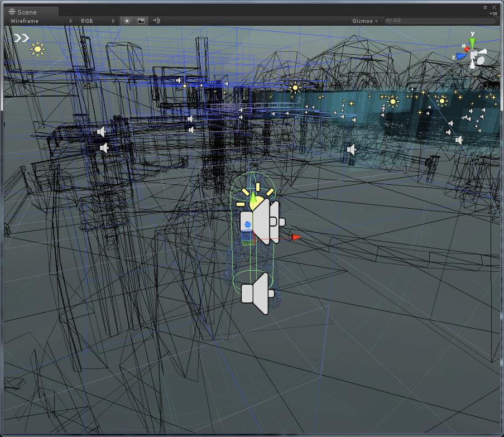Click the double chevron arrows icon top-left
Viewport: 504px width, 437px height.
[x=22, y=39]
